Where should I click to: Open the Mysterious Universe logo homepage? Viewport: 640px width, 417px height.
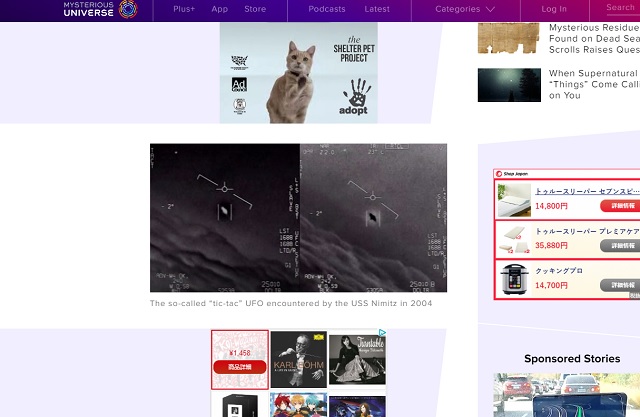[100, 9]
